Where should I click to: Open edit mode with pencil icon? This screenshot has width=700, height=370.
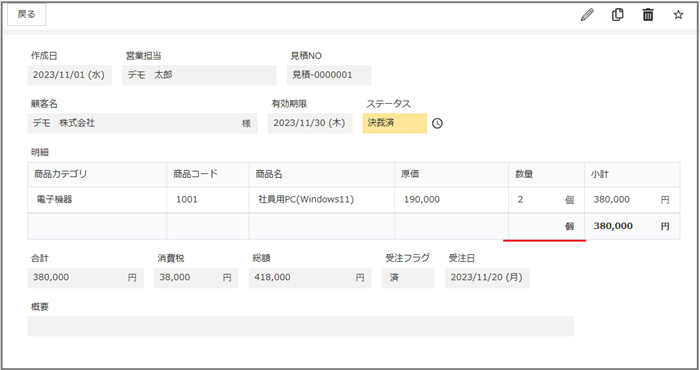point(588,15)
